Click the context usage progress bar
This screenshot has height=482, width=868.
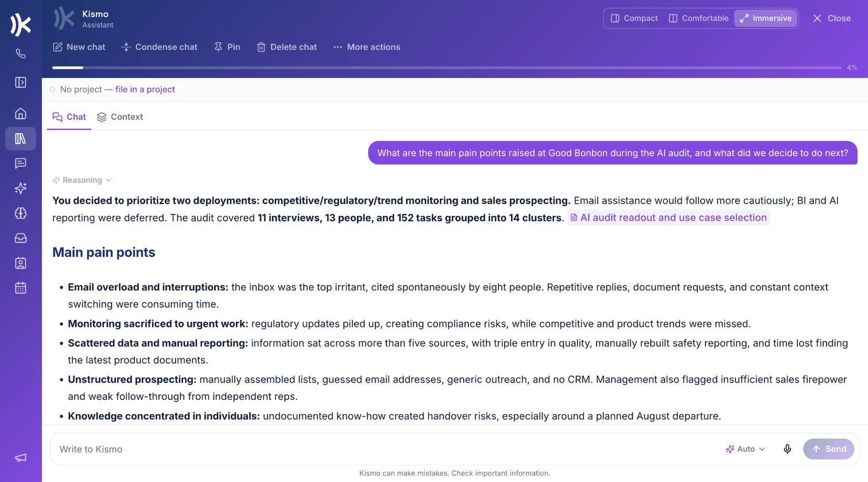(447, 68)
